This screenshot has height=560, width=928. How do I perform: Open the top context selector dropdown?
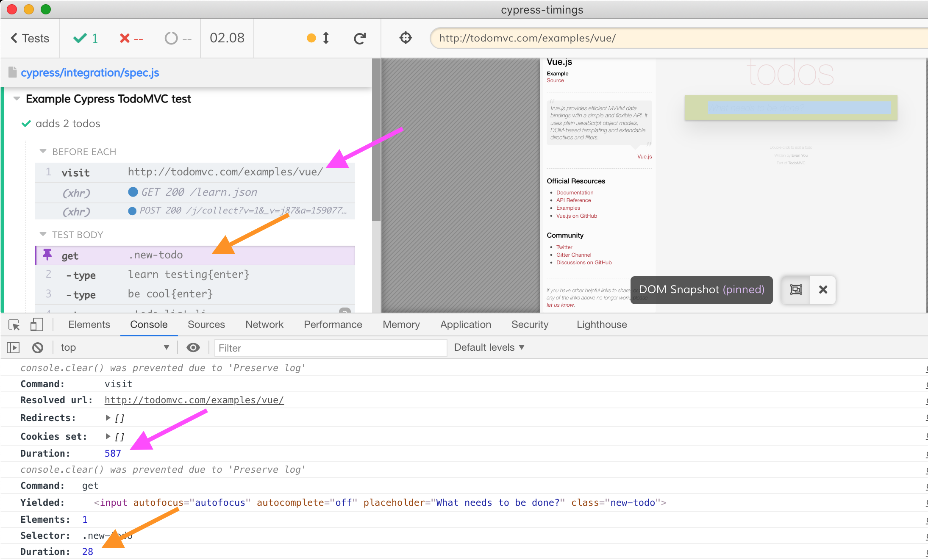click(114, 347)
